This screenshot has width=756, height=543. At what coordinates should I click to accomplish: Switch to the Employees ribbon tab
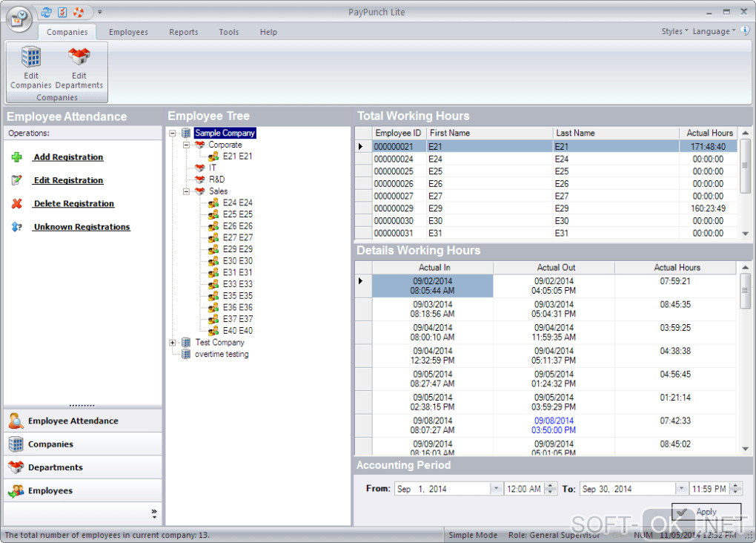128,32
